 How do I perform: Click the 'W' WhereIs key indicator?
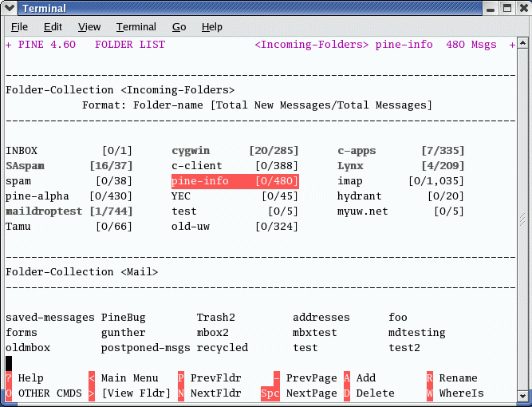point(430,393)
